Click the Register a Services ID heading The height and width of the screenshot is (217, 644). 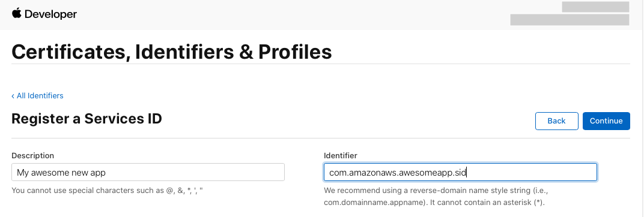[87, 119]
